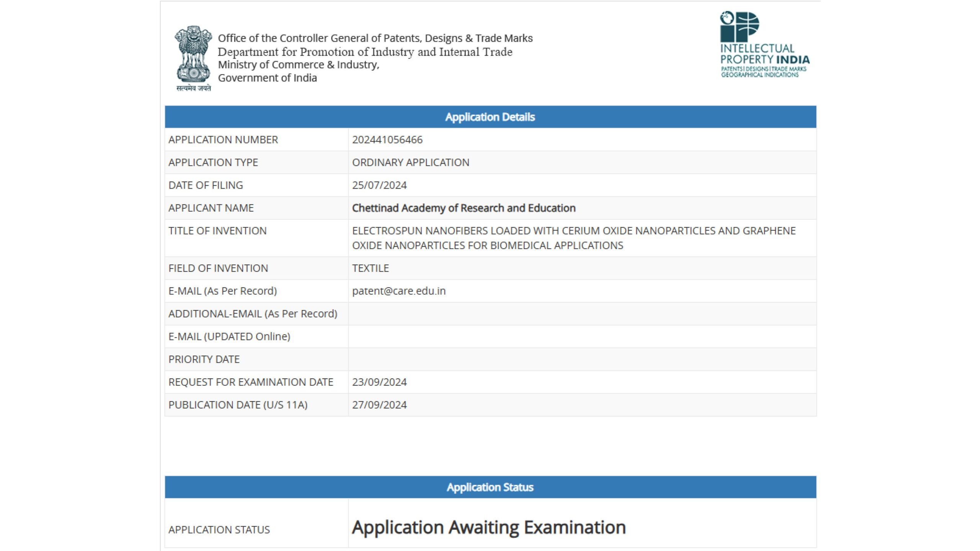Click the Government of India emblem
980x551 pixels.
coord(193,54)
